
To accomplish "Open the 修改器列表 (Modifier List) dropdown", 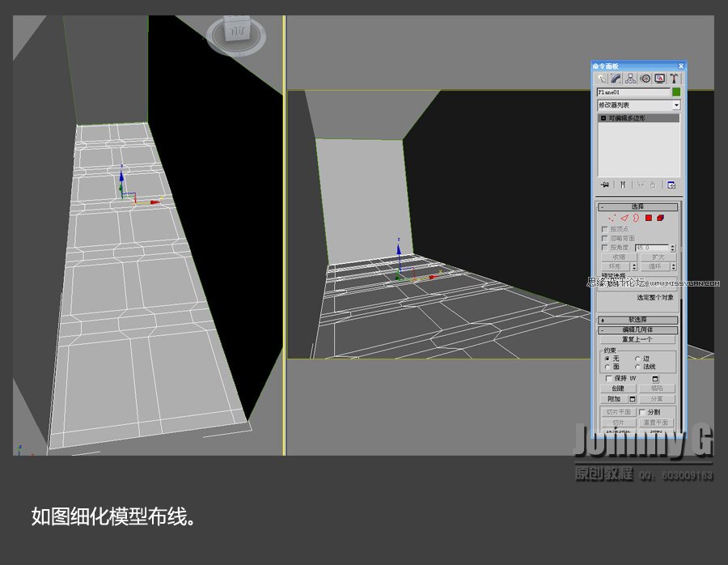I will [x=676, y=105].
